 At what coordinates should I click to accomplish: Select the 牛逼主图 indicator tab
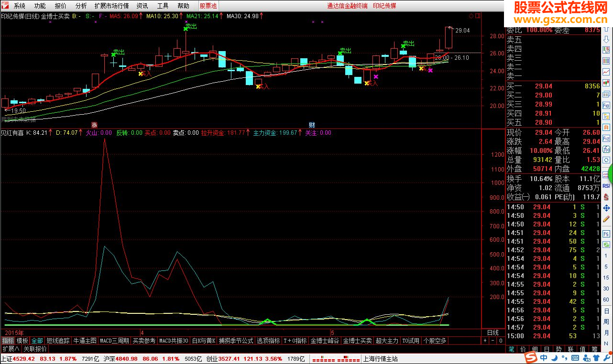85,341
